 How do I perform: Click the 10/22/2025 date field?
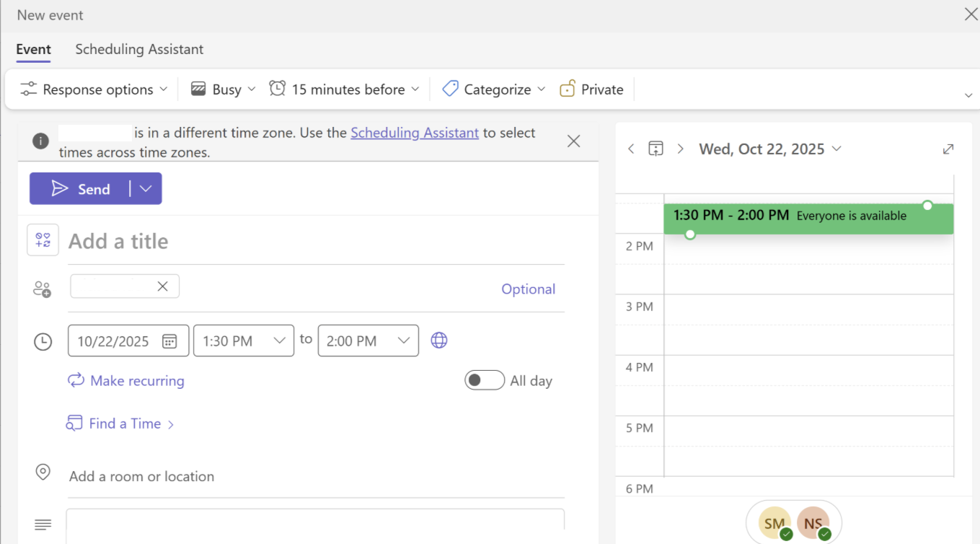tap(128, 341)
